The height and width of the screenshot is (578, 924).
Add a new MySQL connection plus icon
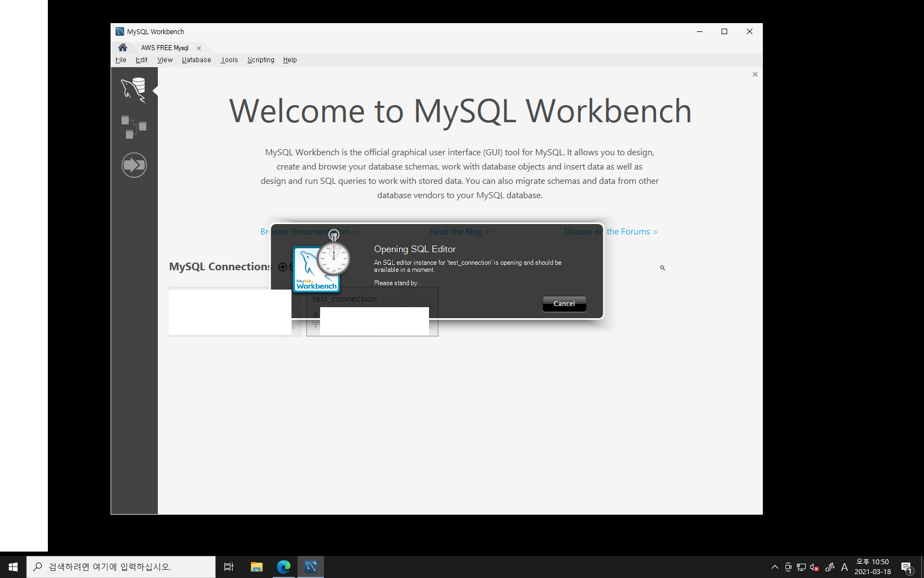(x=282, y=267)
